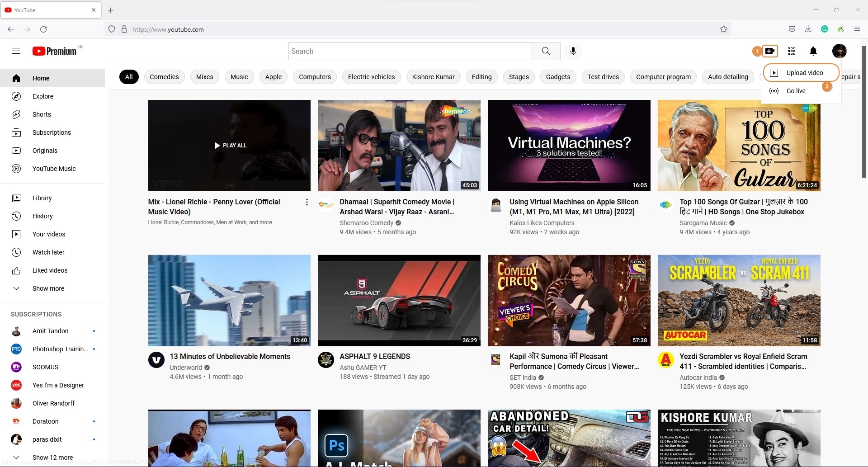Screen dimensions: 868x467
Task: Select the Gadgets filter chip
Action: point(558,77)
